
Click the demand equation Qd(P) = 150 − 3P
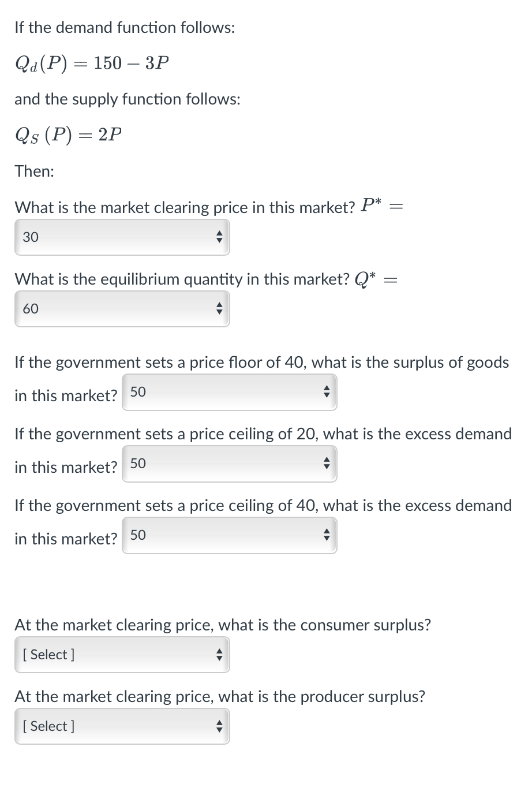92,63
